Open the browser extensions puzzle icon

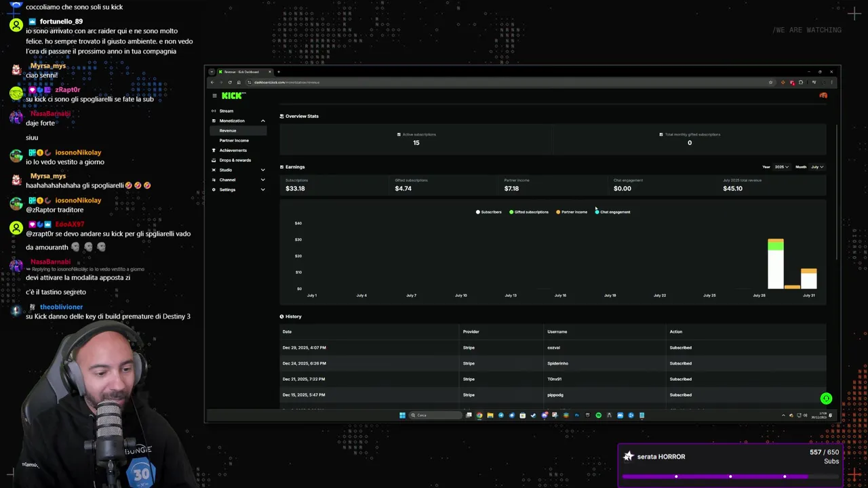[801, 82]
